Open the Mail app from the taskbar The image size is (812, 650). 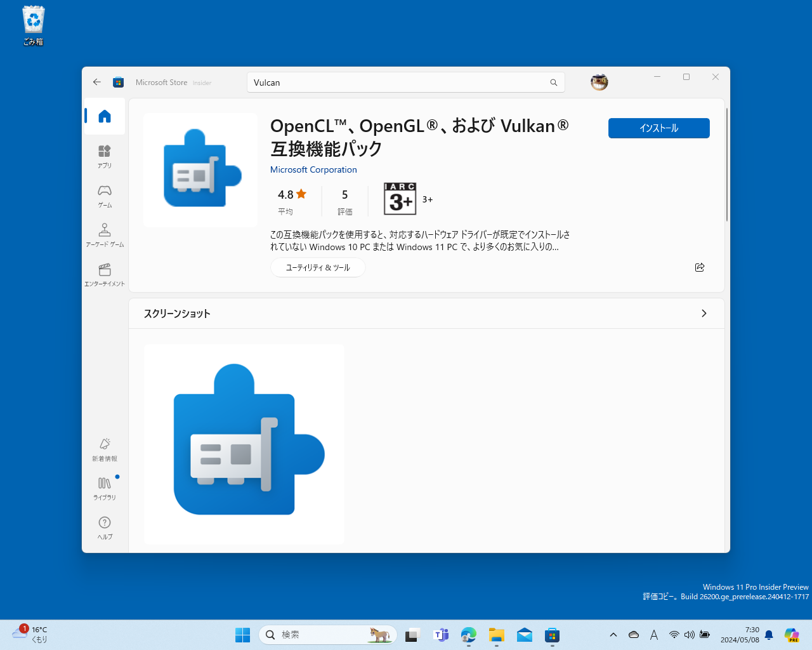coord(525,635)
